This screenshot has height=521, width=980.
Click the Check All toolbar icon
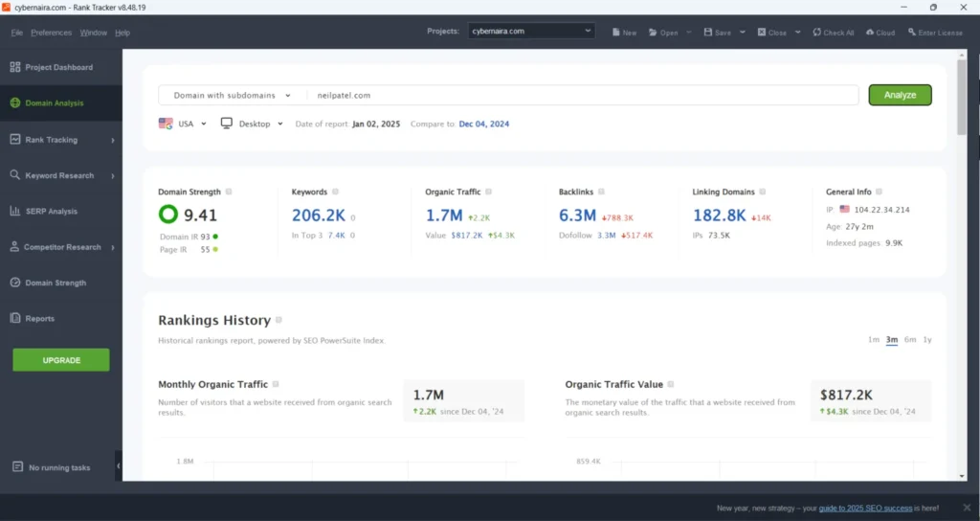pos(817,32)
